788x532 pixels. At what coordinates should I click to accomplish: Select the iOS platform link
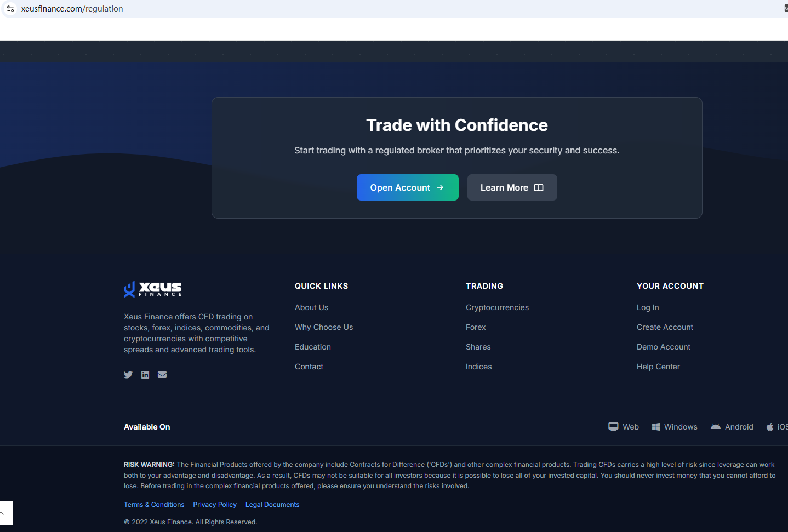[777, 427]
